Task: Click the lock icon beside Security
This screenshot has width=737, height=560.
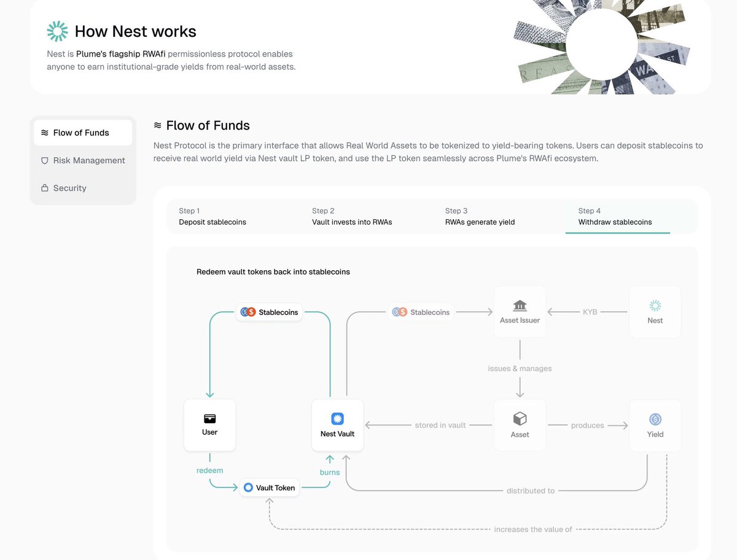Action: (44, 189)
